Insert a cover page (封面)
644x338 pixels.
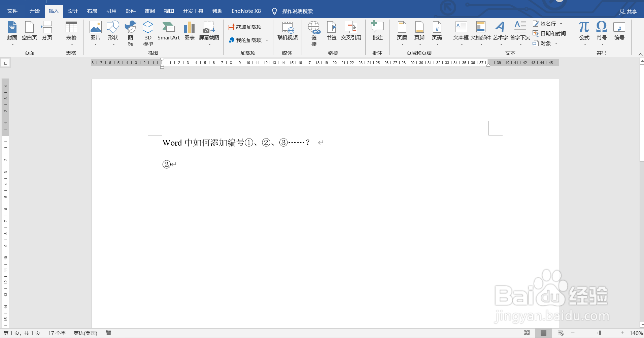point(12,33)
